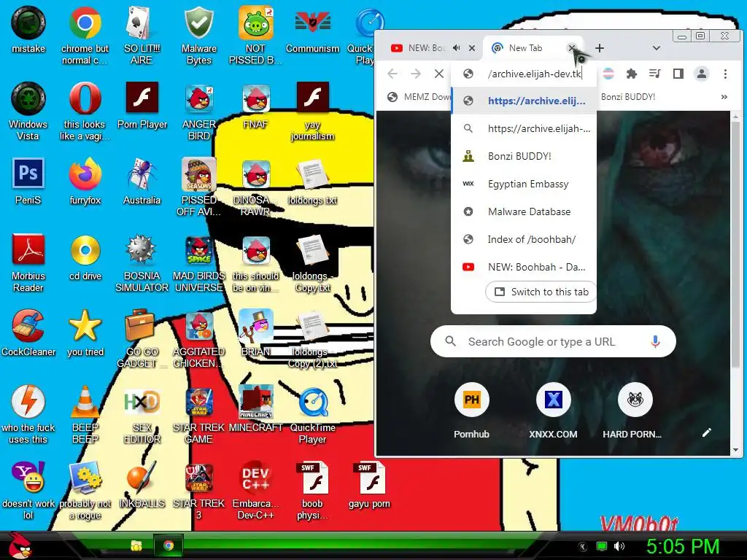Select the 'Communism' desktop icon
Viewport: 747px width, 560px height.
click(x=312, y=28)
